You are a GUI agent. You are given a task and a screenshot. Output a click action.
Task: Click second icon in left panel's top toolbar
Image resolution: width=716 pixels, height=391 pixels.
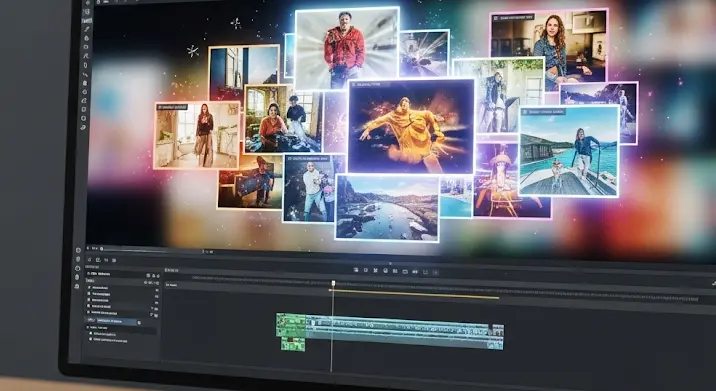98,260
